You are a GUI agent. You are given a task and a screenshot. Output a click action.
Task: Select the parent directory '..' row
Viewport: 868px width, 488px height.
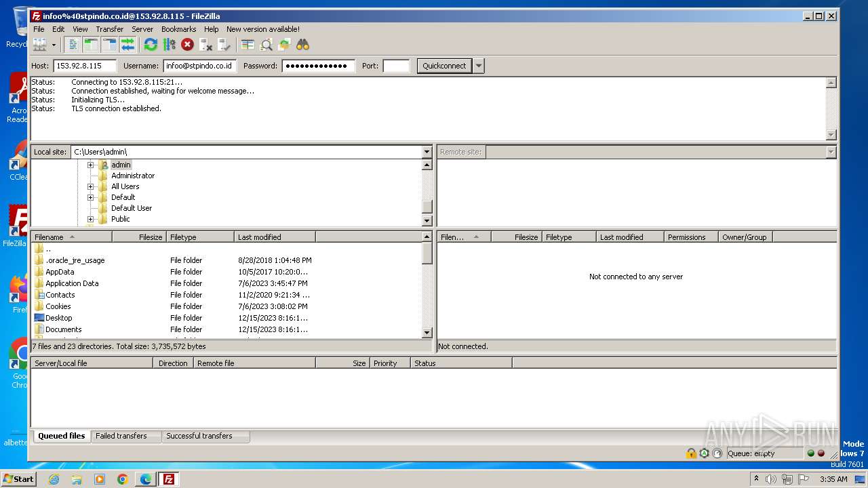[x=226, y=249]
